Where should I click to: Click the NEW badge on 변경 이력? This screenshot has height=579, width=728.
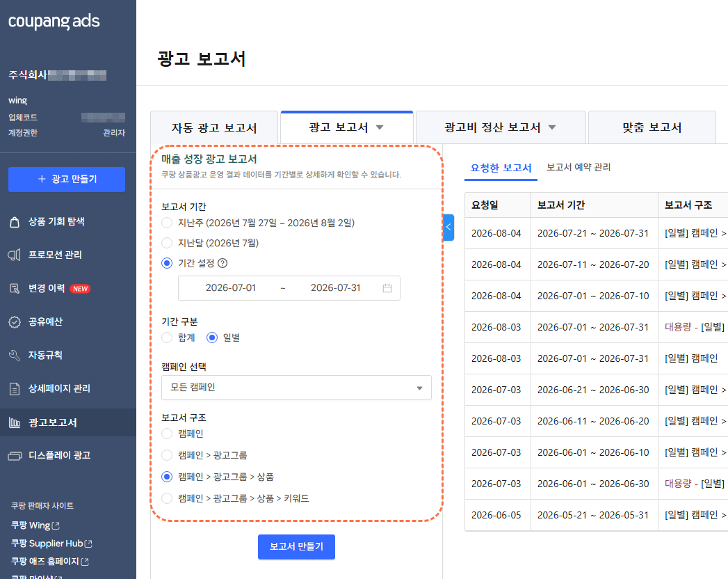pyautogui.click(x=80, y=289)
